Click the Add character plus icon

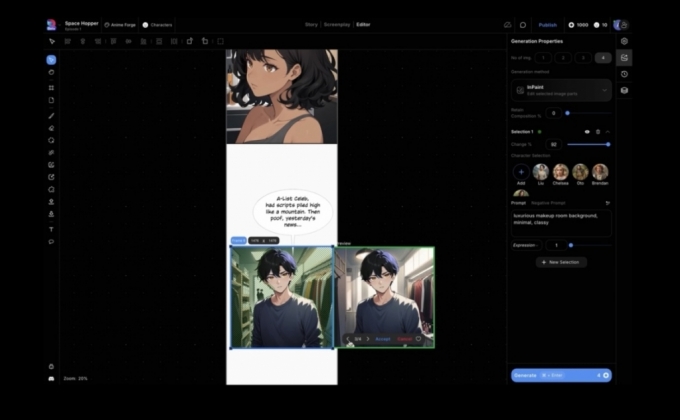pyautogui.click(x=521, y=172)
